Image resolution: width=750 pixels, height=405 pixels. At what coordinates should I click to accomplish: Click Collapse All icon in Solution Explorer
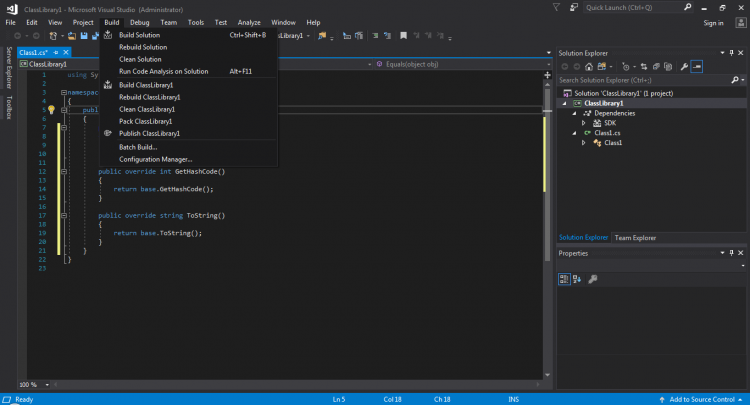coord(658,67)
